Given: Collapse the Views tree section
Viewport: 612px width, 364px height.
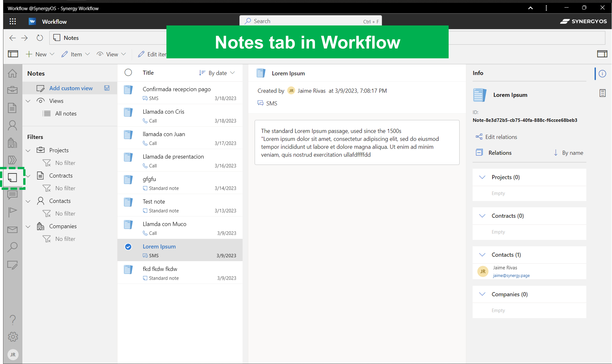Looking at the screenshot, I should coord(28,101).
